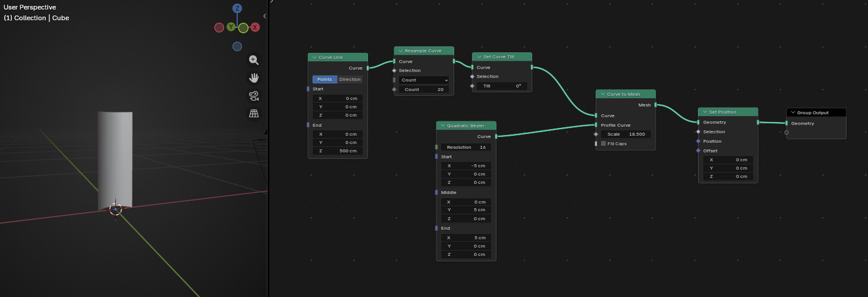
Task: Click the Pan hand viewport icon
Action: [254, 77]
